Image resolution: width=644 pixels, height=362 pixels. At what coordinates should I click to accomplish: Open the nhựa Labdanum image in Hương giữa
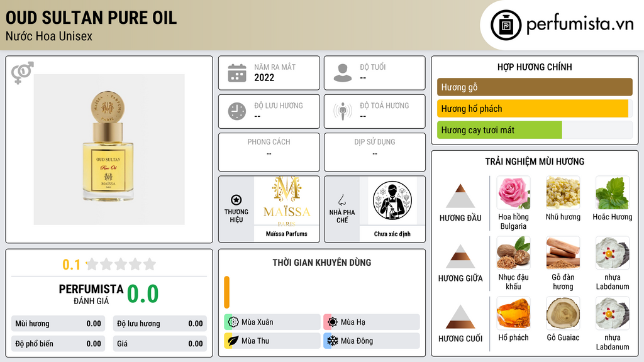613,253
